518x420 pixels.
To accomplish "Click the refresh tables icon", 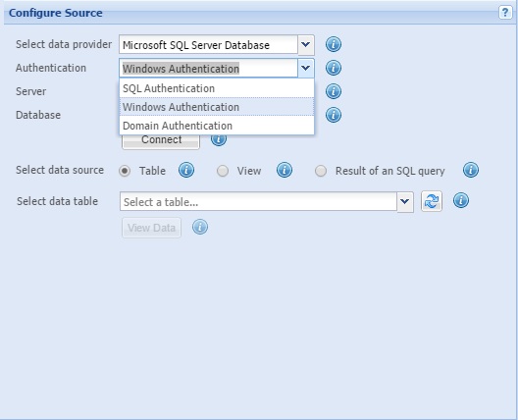I will pos(432,201).
